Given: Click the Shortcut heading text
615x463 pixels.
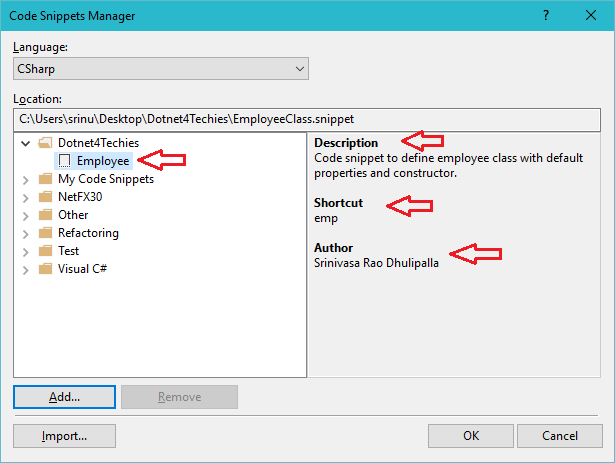Looking at the screenshot, I should [338, 203].
